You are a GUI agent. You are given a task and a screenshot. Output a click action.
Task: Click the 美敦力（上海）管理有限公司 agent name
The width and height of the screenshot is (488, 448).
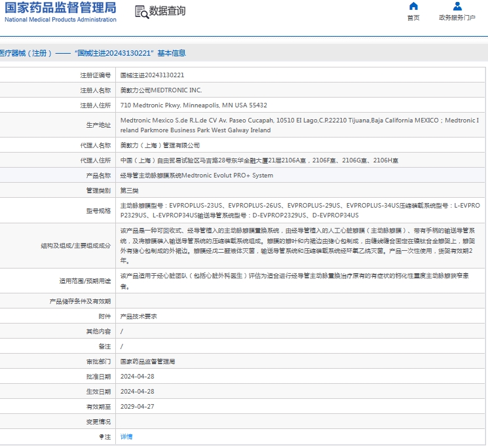coord(160,145)
